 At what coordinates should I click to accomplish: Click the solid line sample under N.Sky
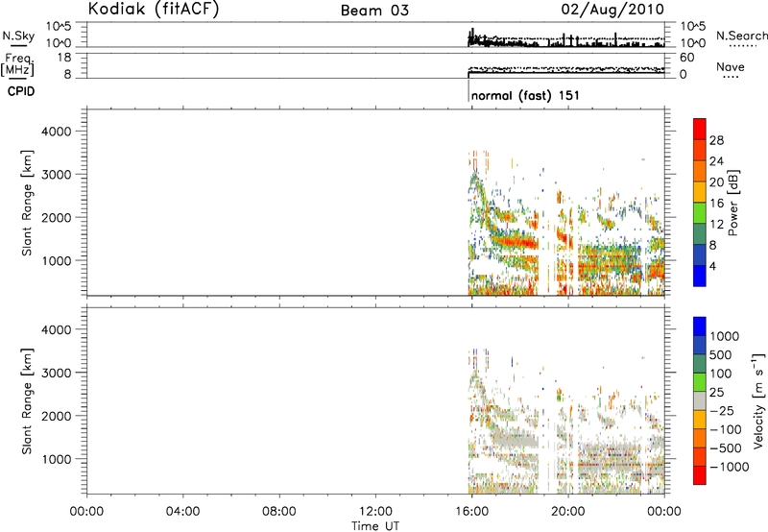click(x=18, y=45)
